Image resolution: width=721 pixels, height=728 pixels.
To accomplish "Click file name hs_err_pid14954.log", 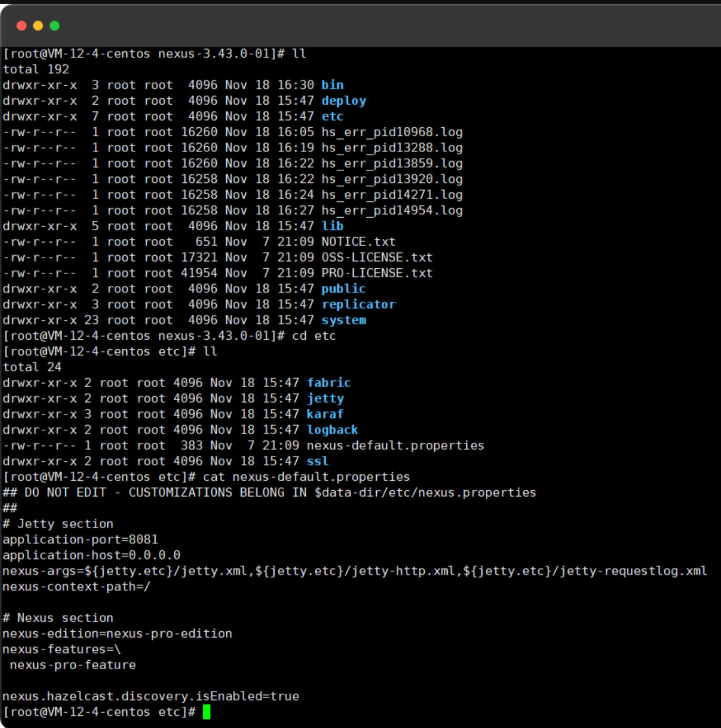I will (392, 211).
